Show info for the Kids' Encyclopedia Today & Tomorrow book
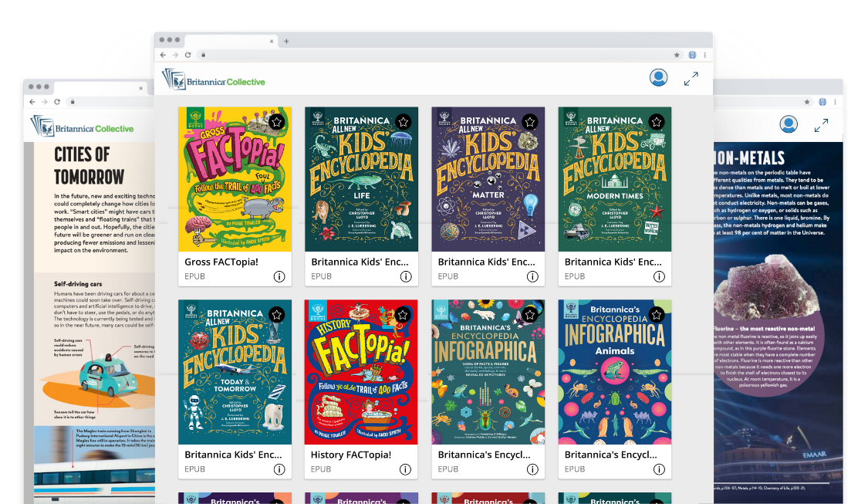Screen dimensions: 868x504 tap(279, 469)
